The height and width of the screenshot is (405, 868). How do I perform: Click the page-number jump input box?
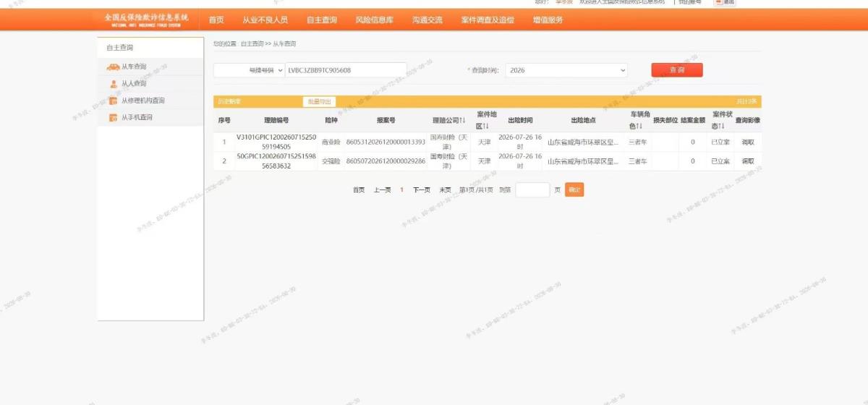[532, 190]
